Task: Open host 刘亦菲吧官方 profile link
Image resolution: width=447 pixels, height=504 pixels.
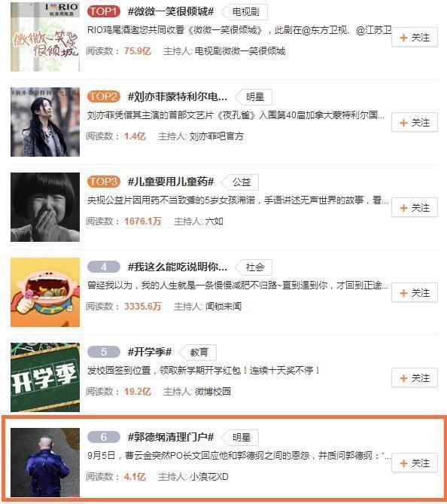Action: coord(216,136)
